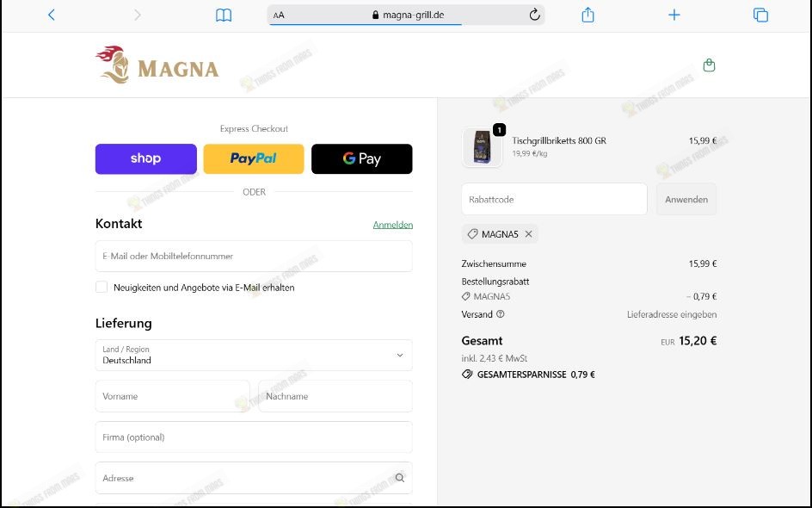Enable Neuigkeiten und Angebote via E-Mail
This screenshot has width=812, height=508.
tap(101, 288)
